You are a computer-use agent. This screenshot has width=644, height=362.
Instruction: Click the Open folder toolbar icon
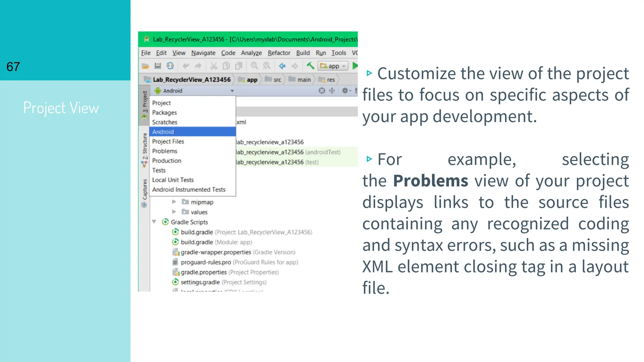[x=145, y=66]
